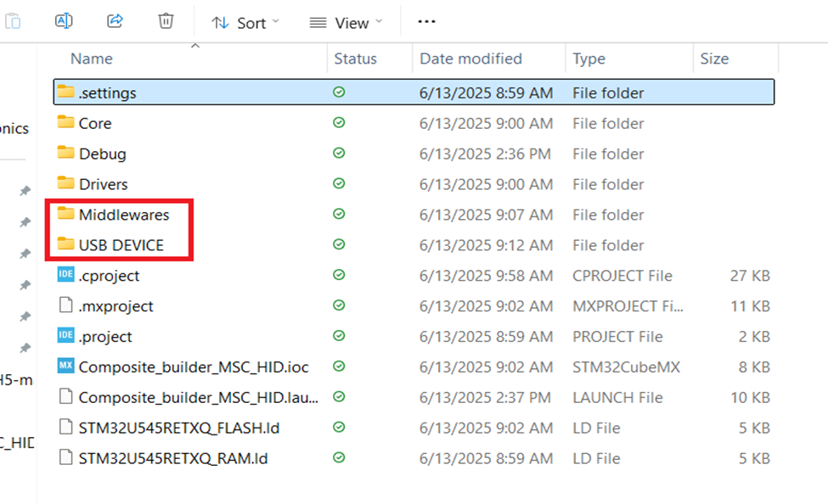The image size is (828, 504).
Task: Click the STM32U545RETXQ_RAM.ld file icon
Action: [65, 457]
